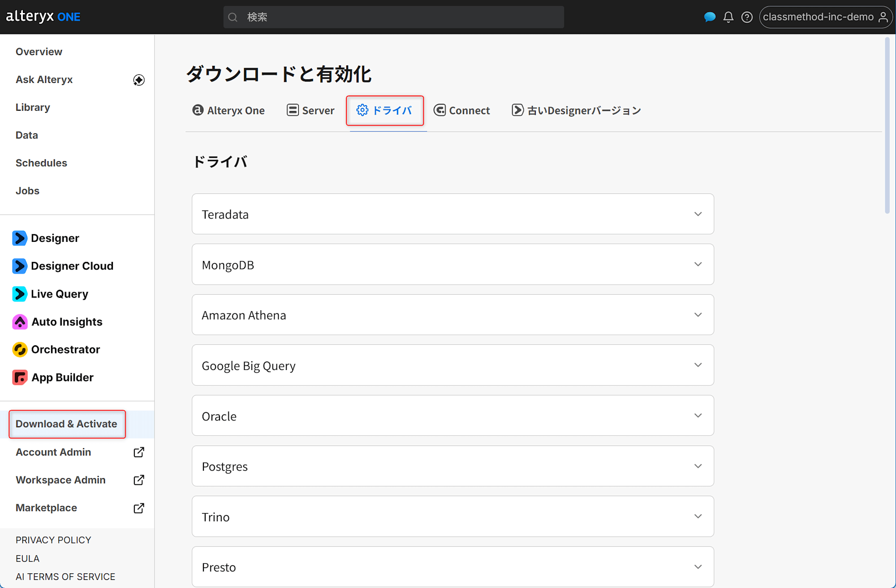
Task: Go to Library
Action: click(33, 107)
